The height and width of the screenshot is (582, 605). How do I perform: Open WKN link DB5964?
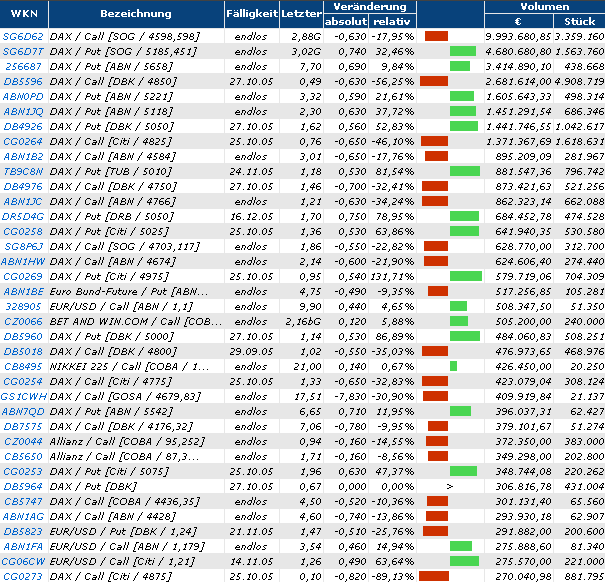pyautogui.click(x=23, y=486)
